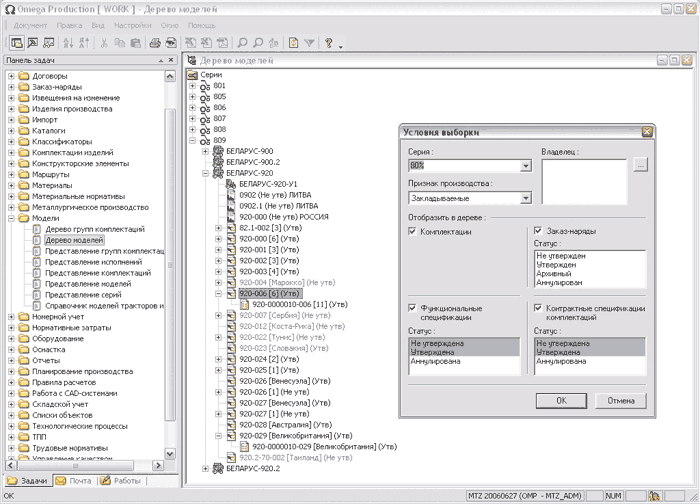Collapse series 809 node
700x504 pixels.
coord(192,140)
